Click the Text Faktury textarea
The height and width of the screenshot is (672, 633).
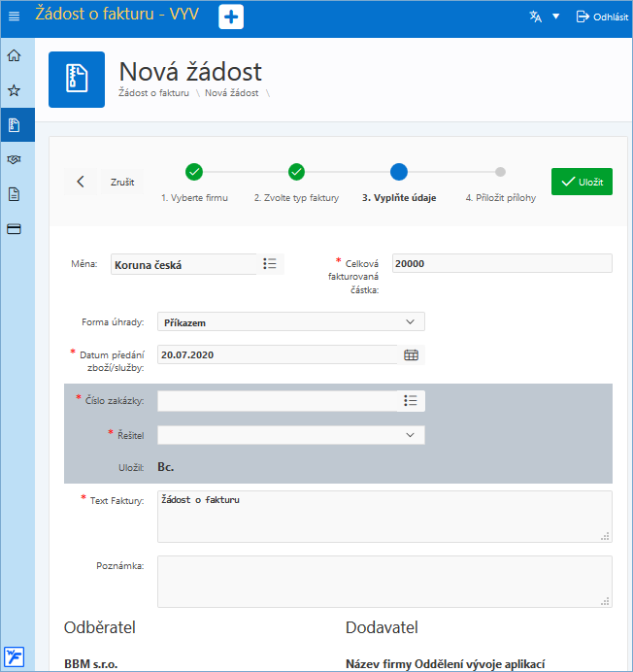384,517
